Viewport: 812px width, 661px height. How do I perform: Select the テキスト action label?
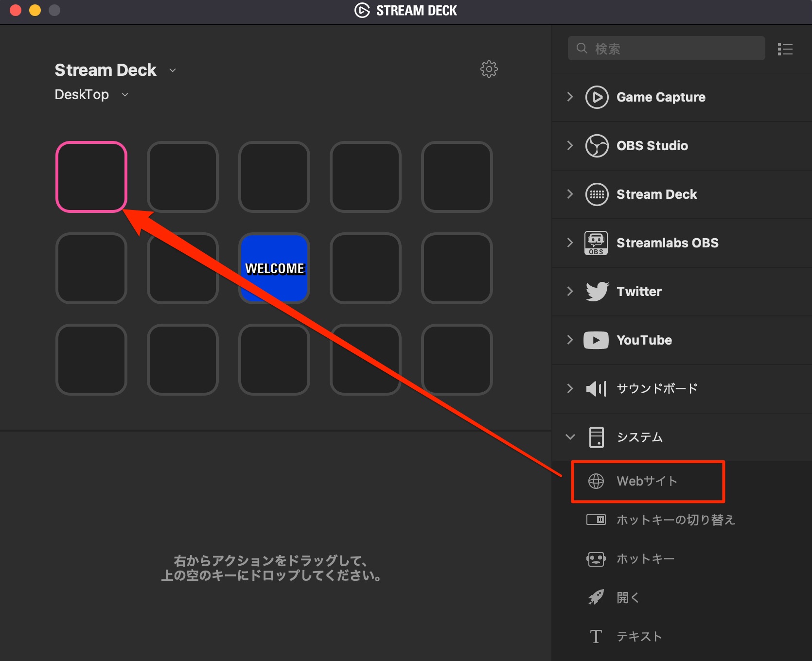639,637
